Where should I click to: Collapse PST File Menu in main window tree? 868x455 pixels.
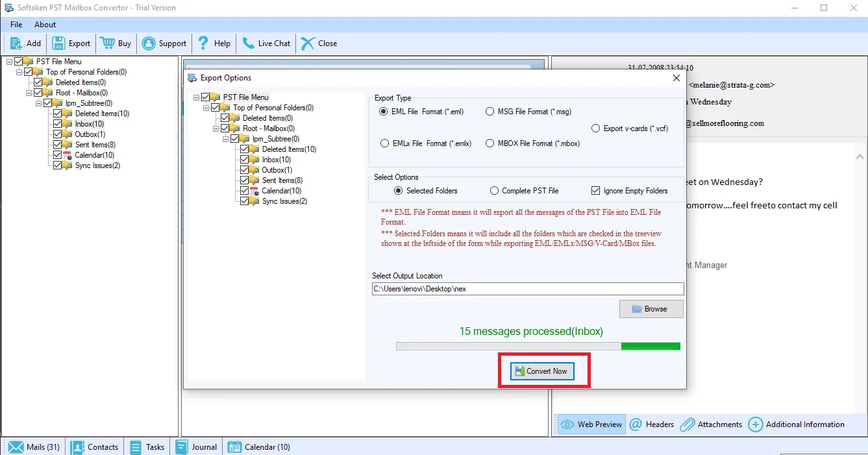[x=9, y=62]
